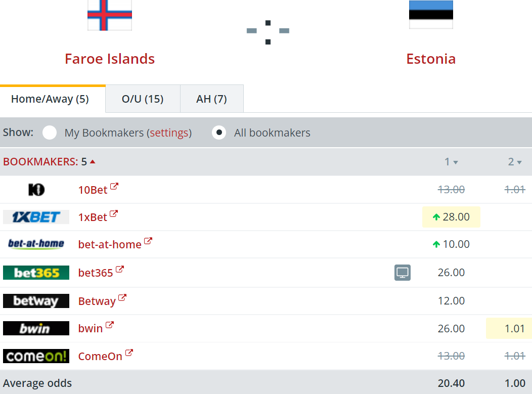Image resolution: width=532 pixels, height=394 pixels.
Task: Sort by column 1 odds arrow
Action: pyautogui.click(x=456, y=162)
